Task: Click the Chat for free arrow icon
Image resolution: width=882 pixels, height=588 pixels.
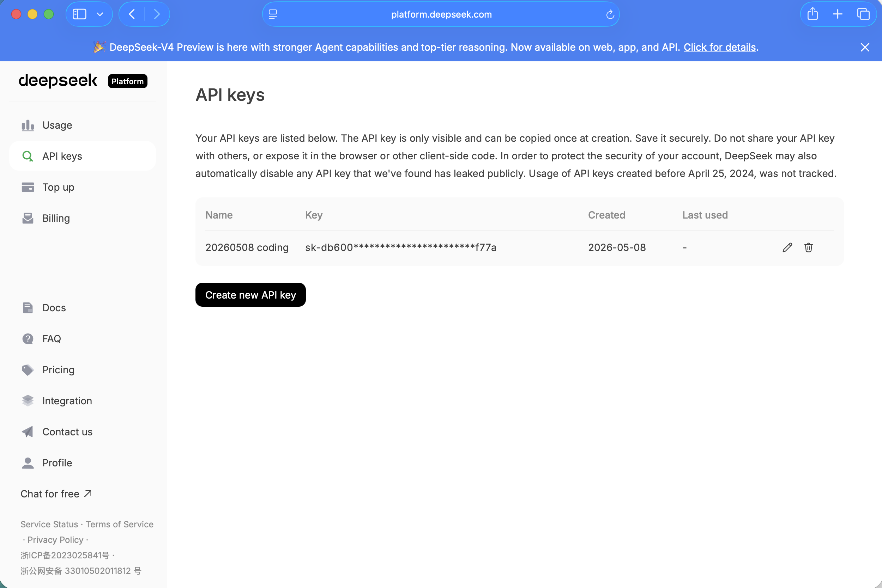Action: 88,494
